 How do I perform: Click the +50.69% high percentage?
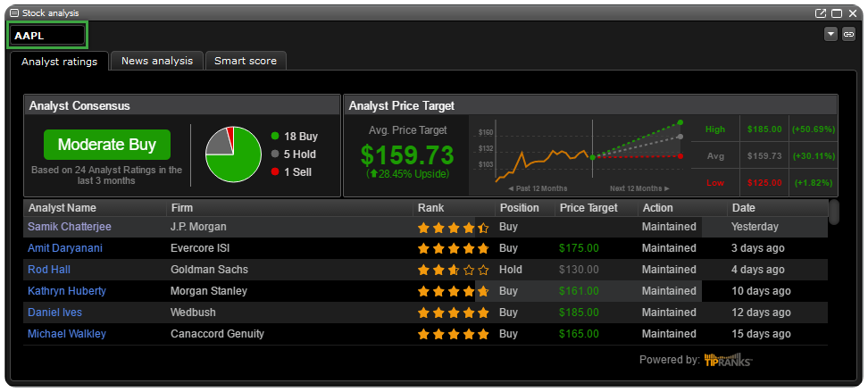coord(814,129)
